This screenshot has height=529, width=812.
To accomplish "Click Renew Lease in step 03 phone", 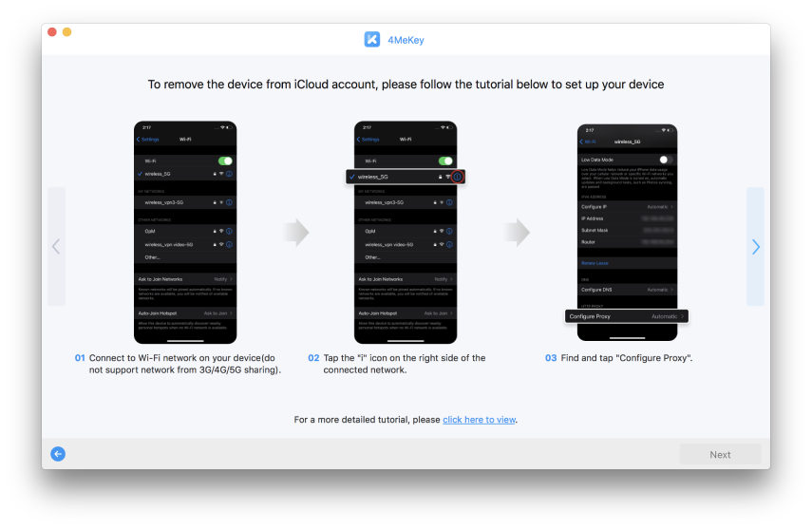I will (x=595, y=262).
